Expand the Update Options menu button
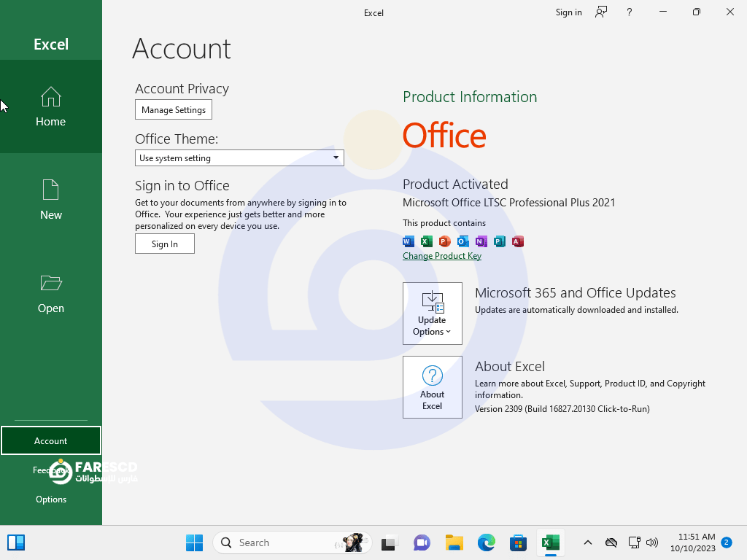This screenshot has height=560, width=747. pyautogui.click(x=432, y=314)
